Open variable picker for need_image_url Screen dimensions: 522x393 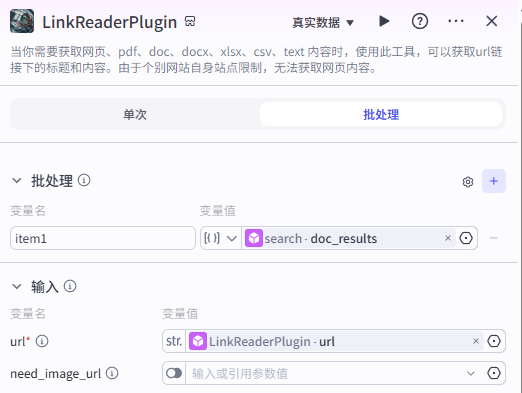pyautogui.click(x=494, y=373)
